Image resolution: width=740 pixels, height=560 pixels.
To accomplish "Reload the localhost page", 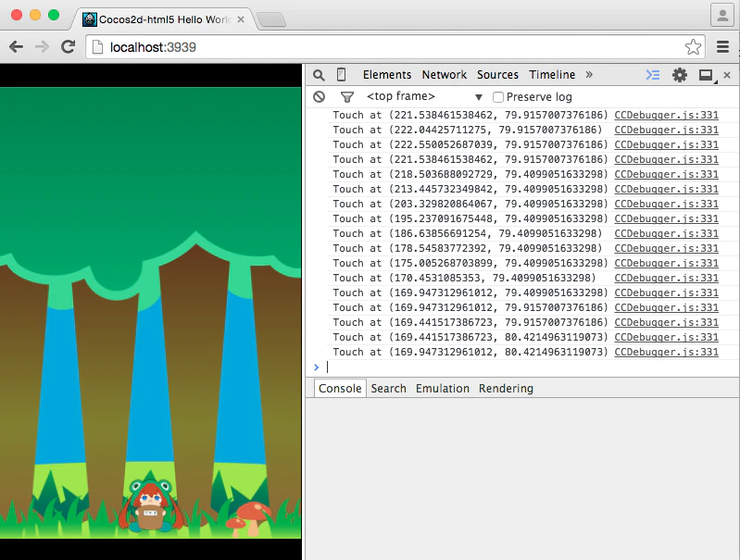I will coord(69,46).
